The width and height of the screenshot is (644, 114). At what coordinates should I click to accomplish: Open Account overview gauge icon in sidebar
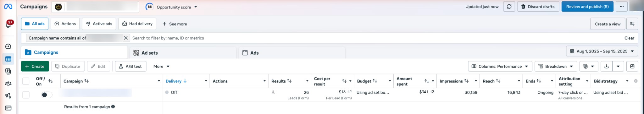[x=8, y=46]
